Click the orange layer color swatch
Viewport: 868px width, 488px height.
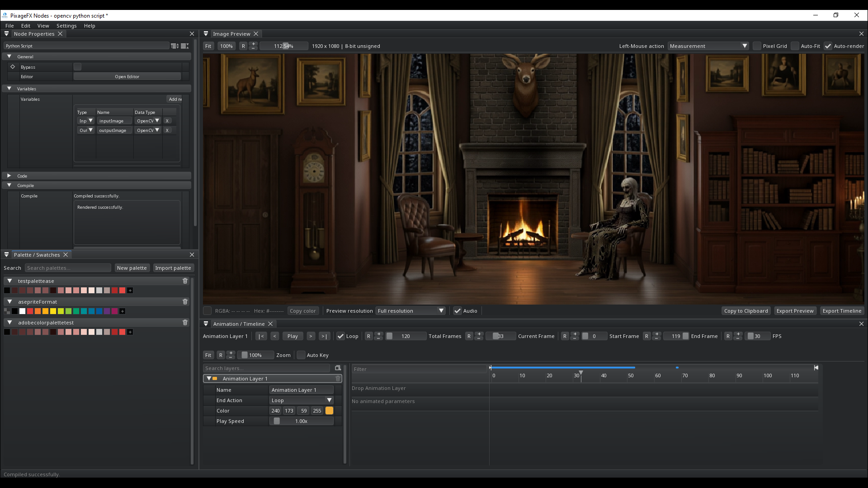(x=329, y=410)
